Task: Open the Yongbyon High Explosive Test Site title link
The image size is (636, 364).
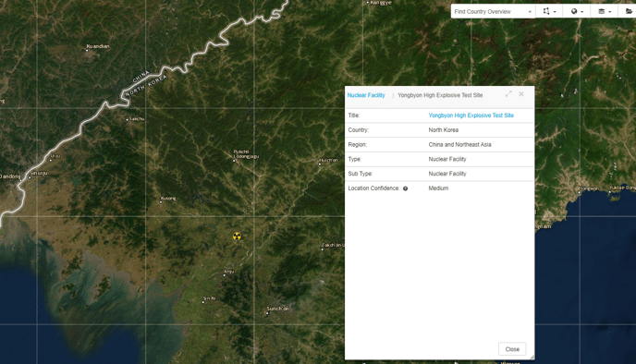Action: (x=471, y=115)
